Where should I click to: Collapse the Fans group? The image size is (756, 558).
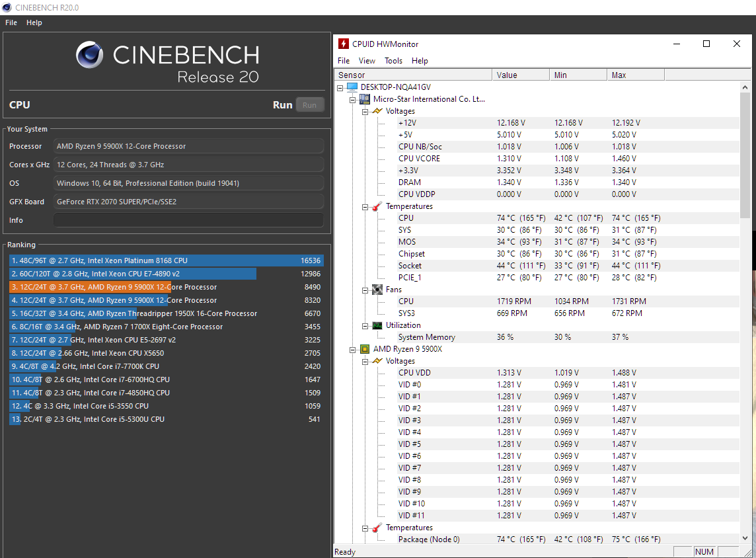(365, 290)
